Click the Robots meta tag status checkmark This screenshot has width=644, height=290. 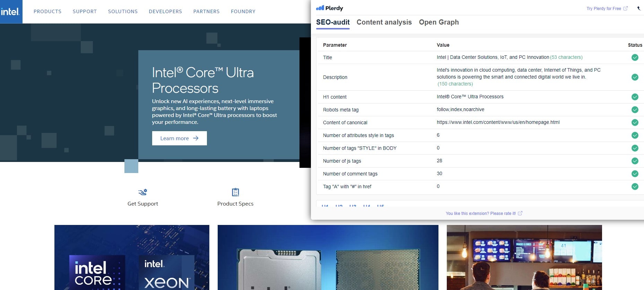[635, 110]
